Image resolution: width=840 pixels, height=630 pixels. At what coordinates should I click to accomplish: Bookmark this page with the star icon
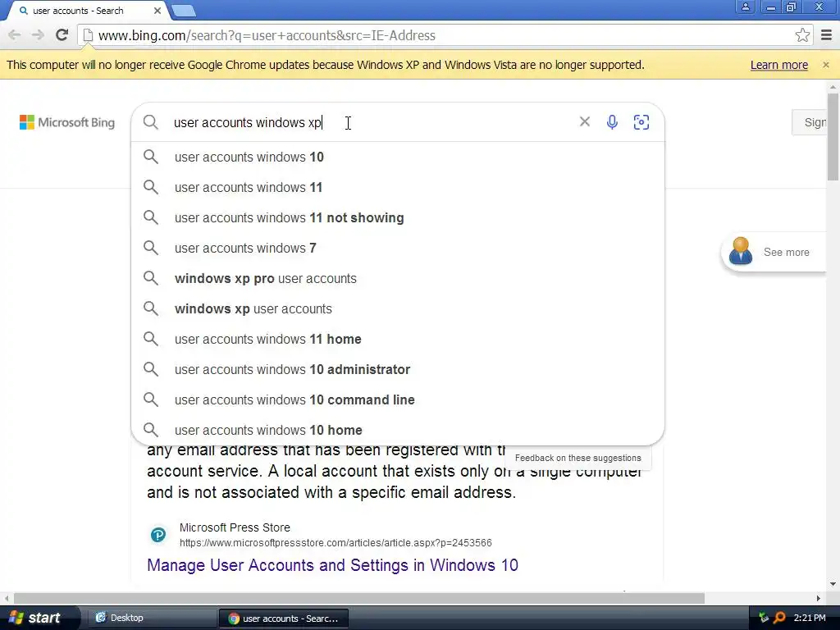[802, 35]
